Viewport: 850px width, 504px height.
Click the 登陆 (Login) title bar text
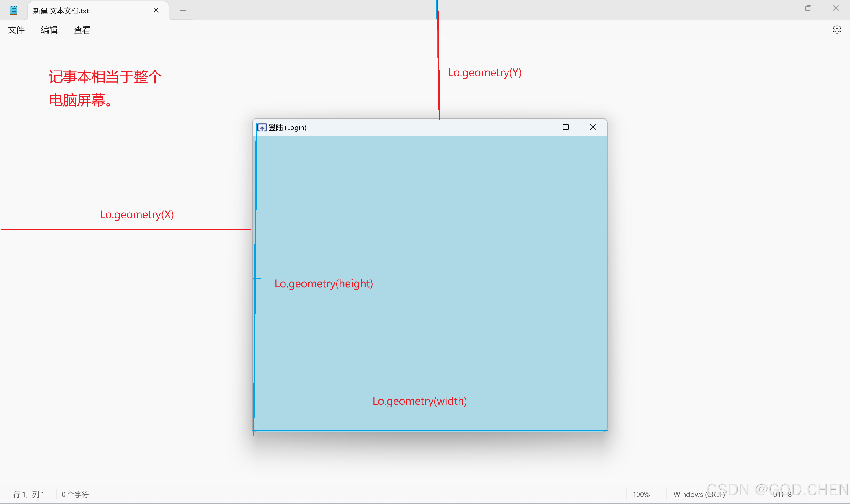pos(287,128)
